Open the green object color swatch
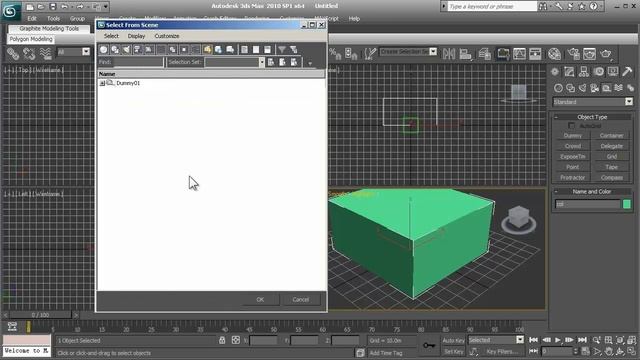 click(627, 204)
